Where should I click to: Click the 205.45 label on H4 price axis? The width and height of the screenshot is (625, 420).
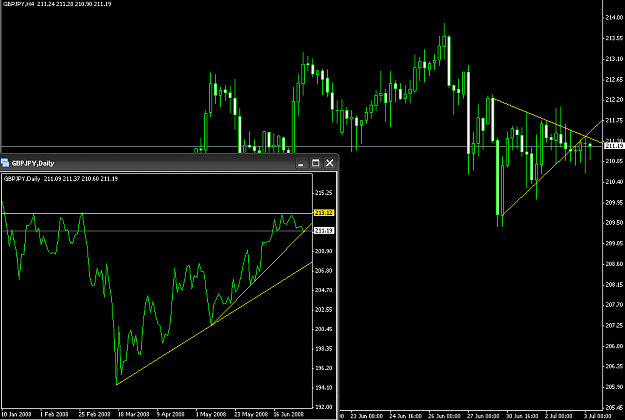614,408
